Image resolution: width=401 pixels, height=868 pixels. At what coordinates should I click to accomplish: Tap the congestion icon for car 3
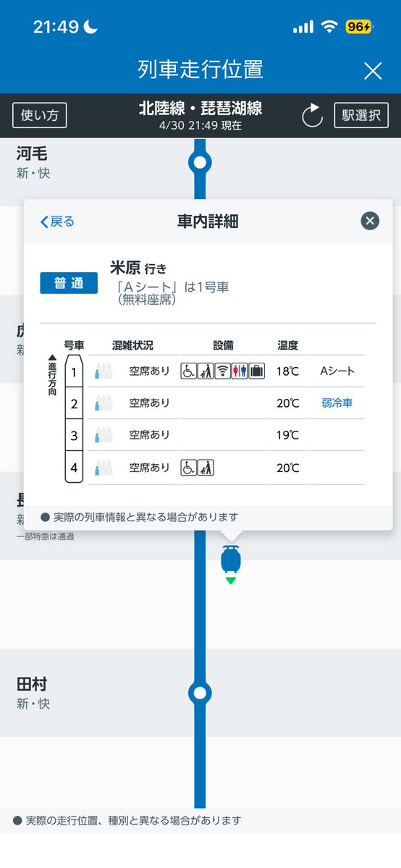[x=104, y=435]
